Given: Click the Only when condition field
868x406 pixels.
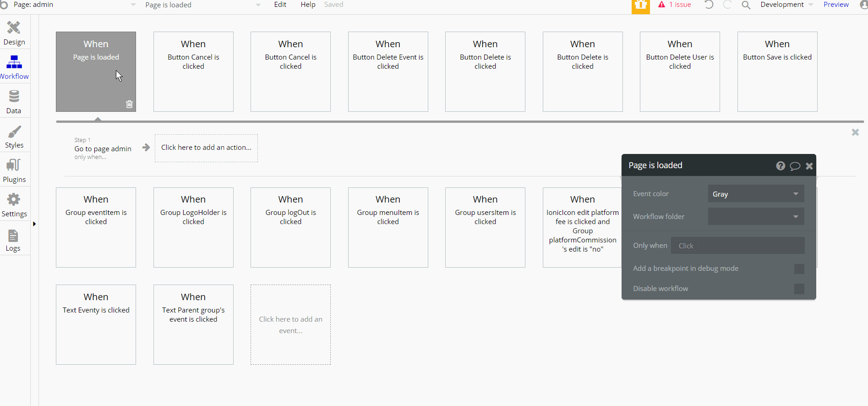Looking at the screenshot, I should (x=738, y=246).
